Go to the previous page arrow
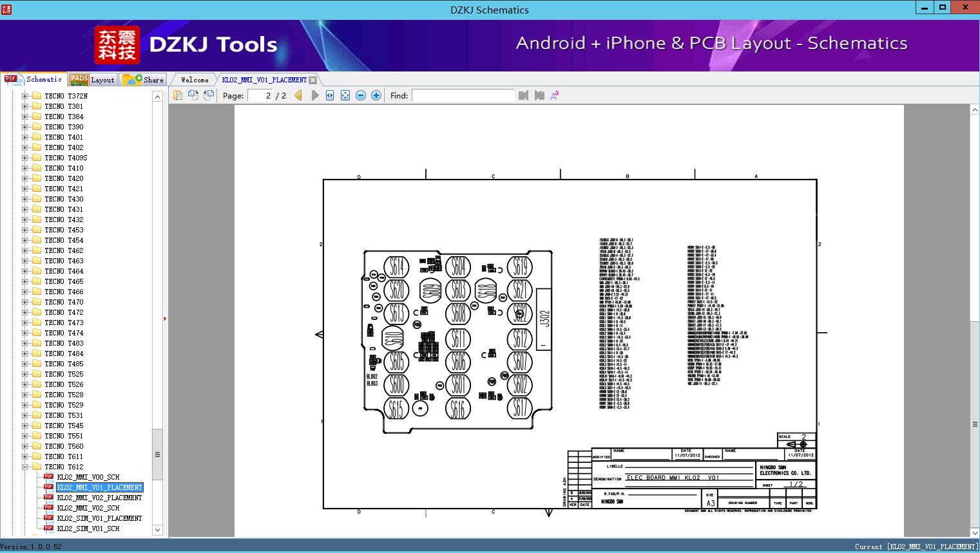Screen dimensions: 980x553 point(298,95)
